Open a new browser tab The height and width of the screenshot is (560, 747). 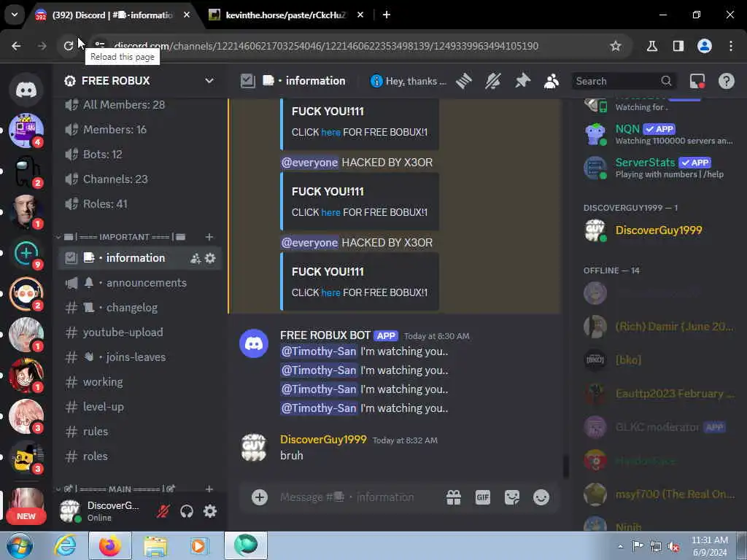387,15
